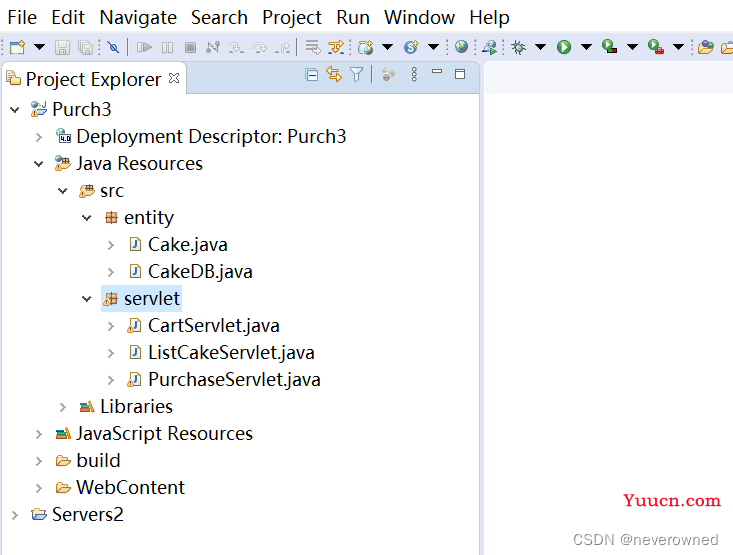Click the External Tools run icon

click(x=656, y=47)
